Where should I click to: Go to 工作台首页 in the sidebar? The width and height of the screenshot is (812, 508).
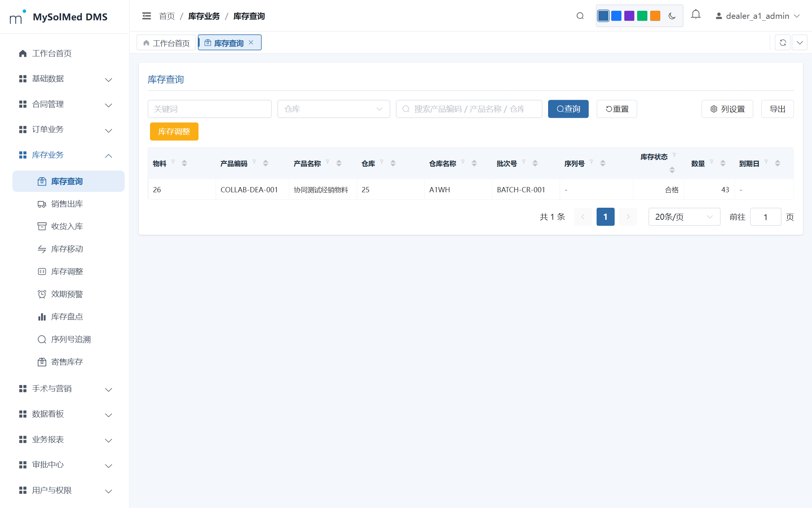pos(68,53)
